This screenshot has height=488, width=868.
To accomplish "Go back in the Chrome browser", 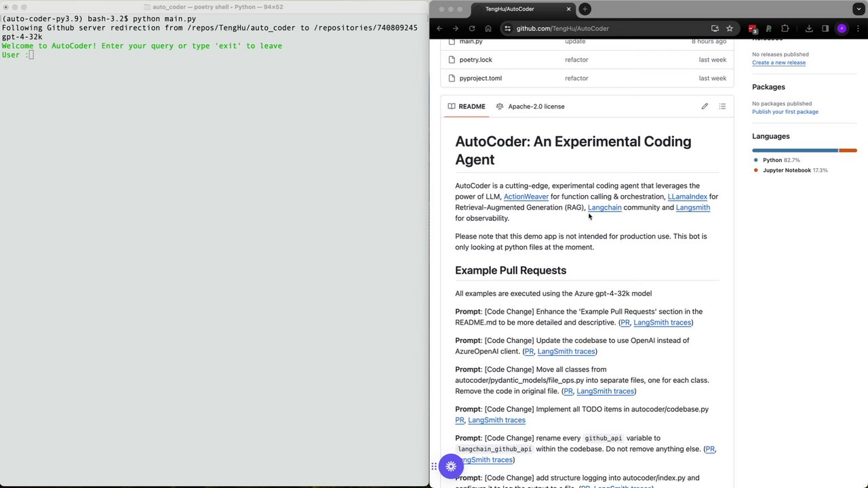I will [439, 28].
